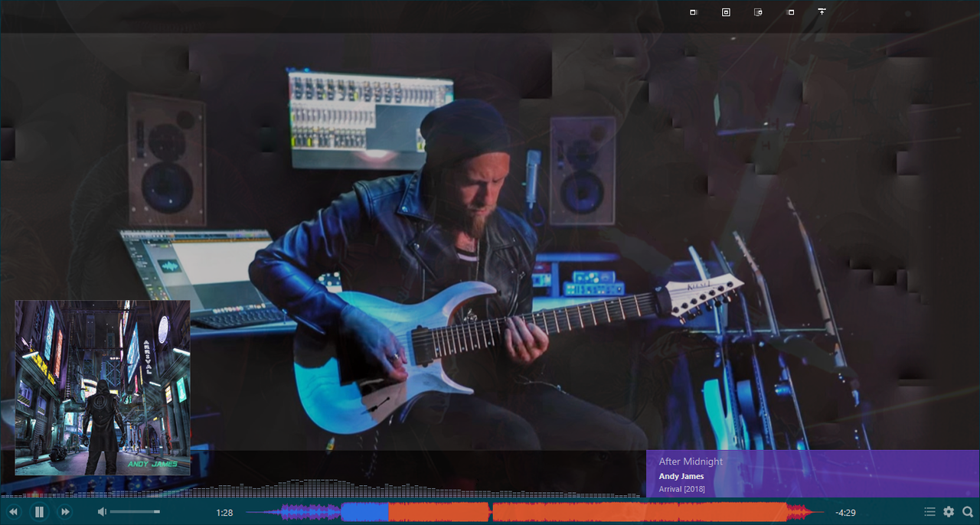Click the remaining time -4:29
Viewport: 980px width, 525px height.
pos(845,513)
